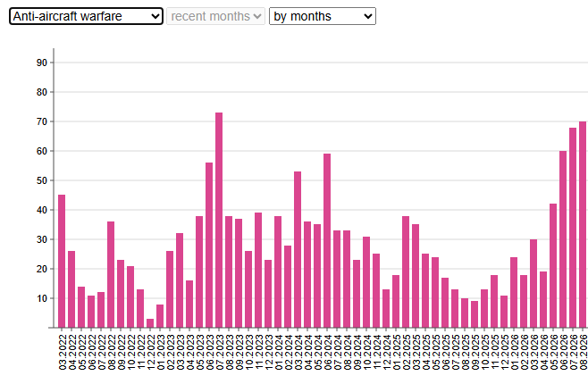Select the 06.2026 bar reaching 60
Image resolution: width=588 pixels, height=384 pixels.
pos(563,239)
